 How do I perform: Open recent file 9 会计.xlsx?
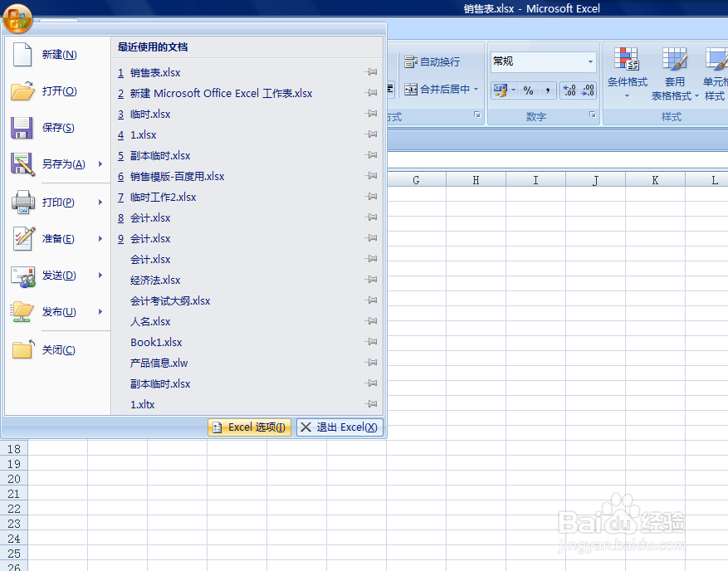click(247, 239)
